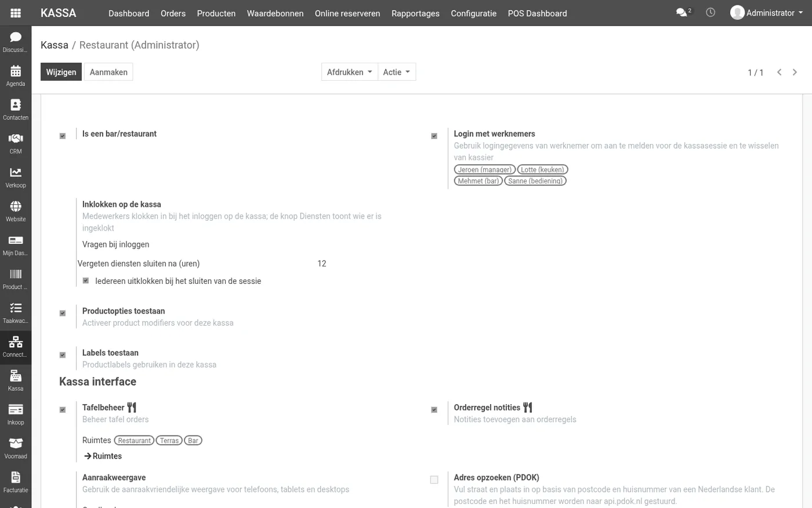Screen dimensions: 812x508
Task: Open the Contacten app icon
Action: 16,109
